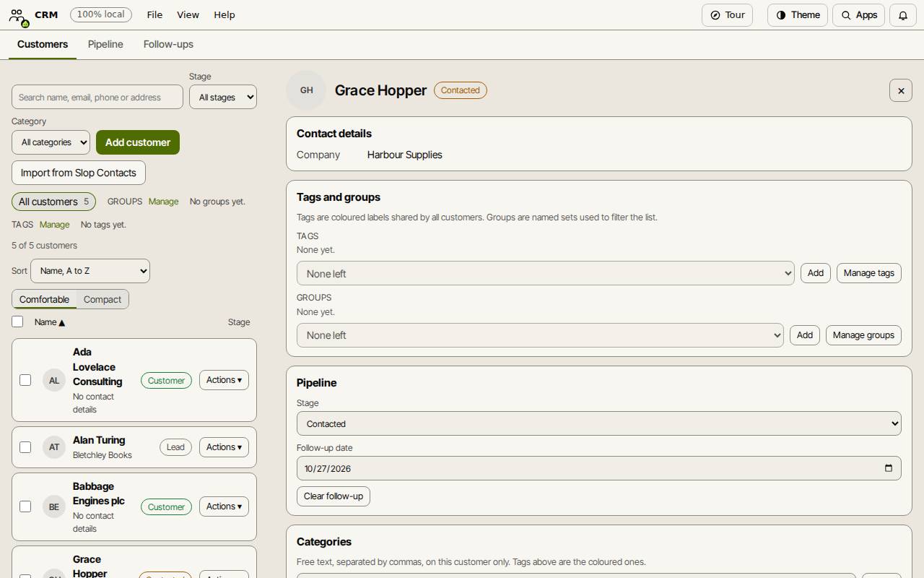Focus the customer search field
The width and height of the screenshot is (924, 578).
(97, 97)
